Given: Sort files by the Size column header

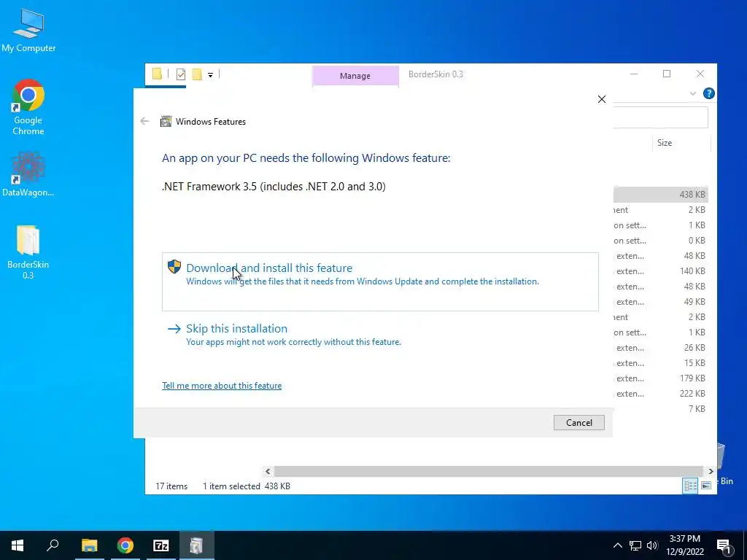Looking at the screenshot, I should point(681,143).
